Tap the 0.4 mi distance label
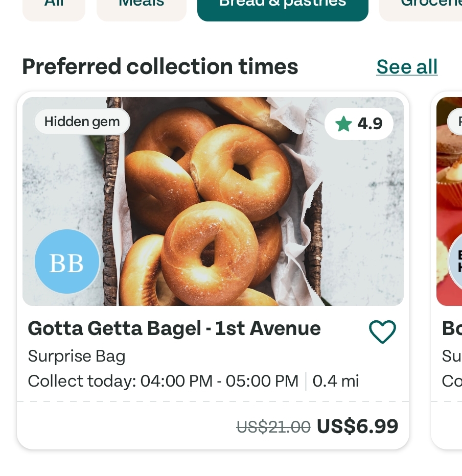 click(336, 381)
